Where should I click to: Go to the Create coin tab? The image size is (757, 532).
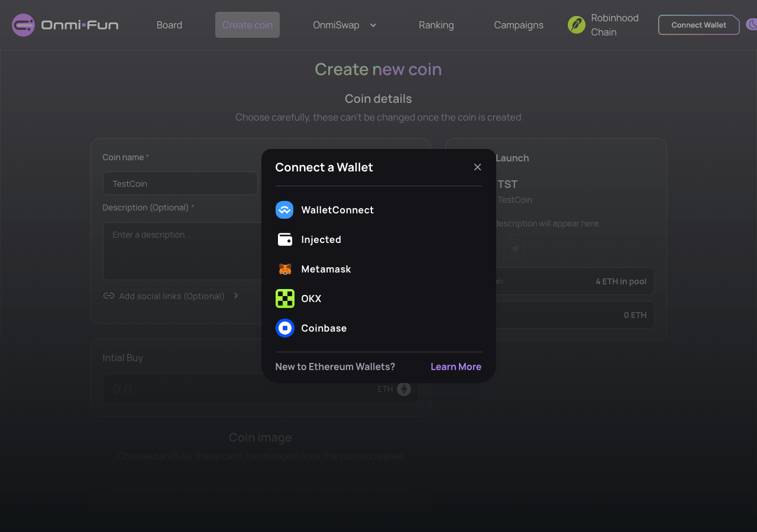pyautogui.click(x=247, y=25)
